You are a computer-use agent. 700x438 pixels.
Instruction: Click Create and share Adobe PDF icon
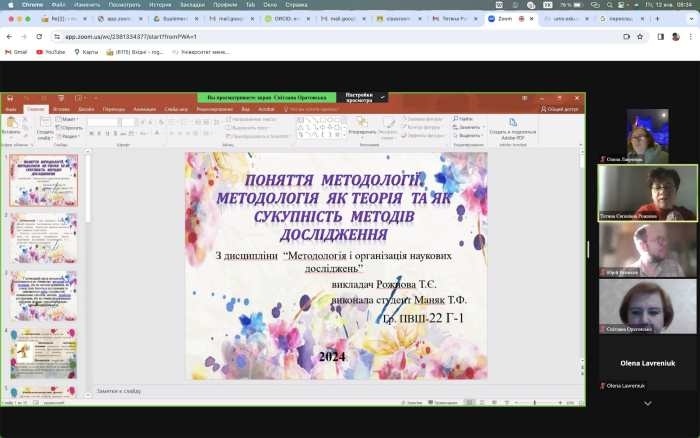pyautogui.click(x=512, y=128)
